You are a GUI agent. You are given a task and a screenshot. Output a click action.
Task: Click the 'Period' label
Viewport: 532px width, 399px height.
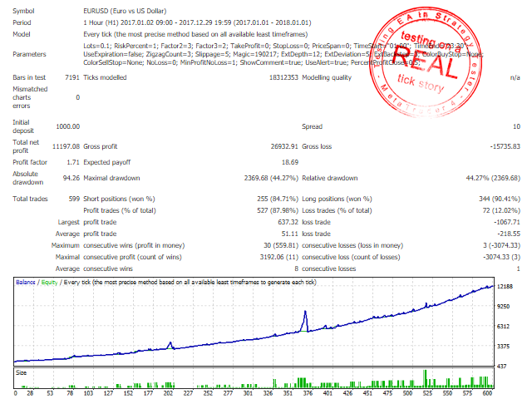[x=22, y=22]
